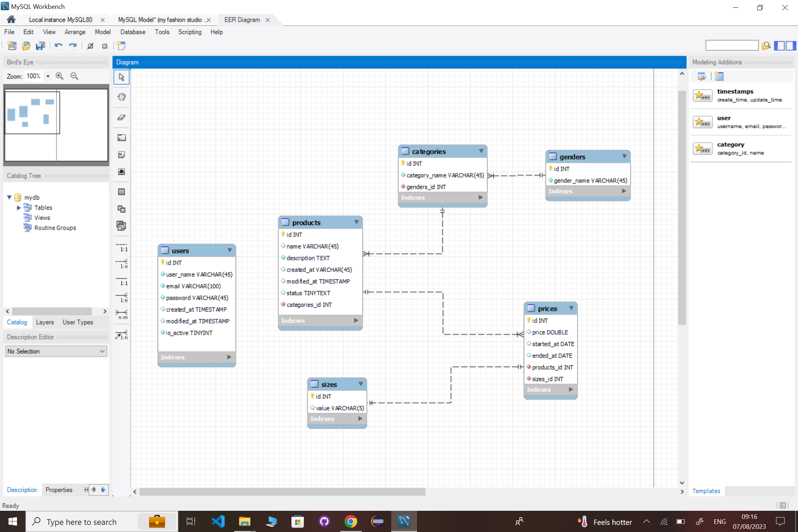798x532 pixels.
Task: Select the Eraser tool
Action: pos(121,117)
